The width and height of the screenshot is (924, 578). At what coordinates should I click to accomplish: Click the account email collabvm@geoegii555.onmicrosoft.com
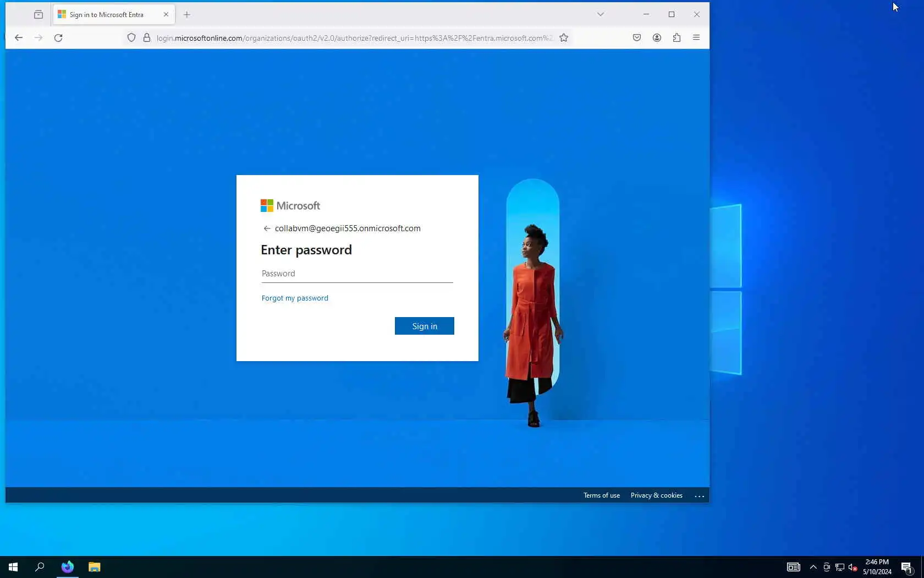[x=348, y=228]
